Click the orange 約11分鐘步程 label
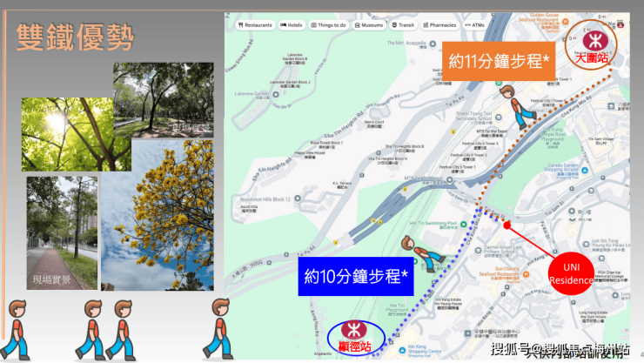The image size is (644, 363). 499,61
